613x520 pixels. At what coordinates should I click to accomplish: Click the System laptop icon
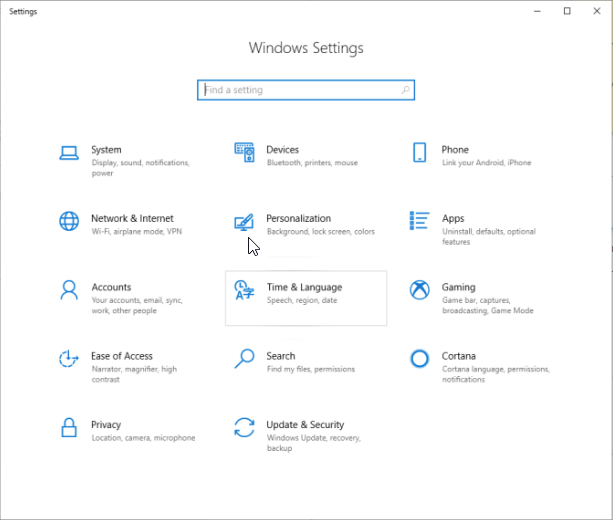tap(69, 153)
